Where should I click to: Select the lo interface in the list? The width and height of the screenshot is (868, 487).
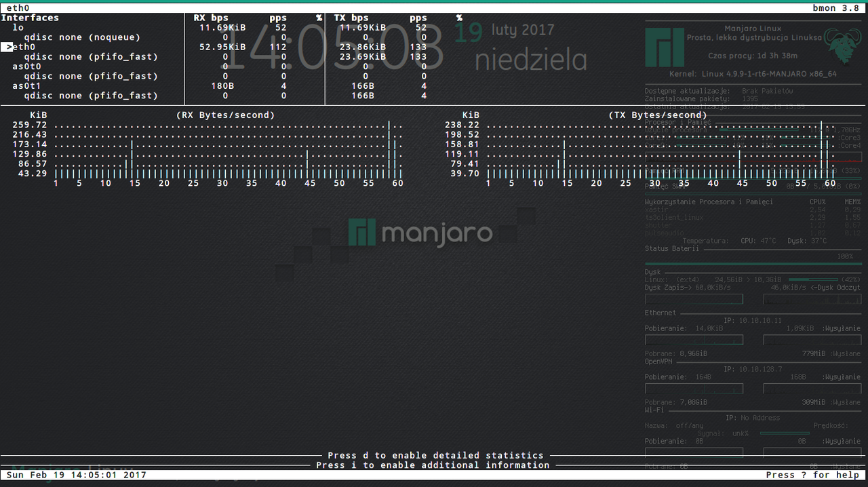click(18, 28)
